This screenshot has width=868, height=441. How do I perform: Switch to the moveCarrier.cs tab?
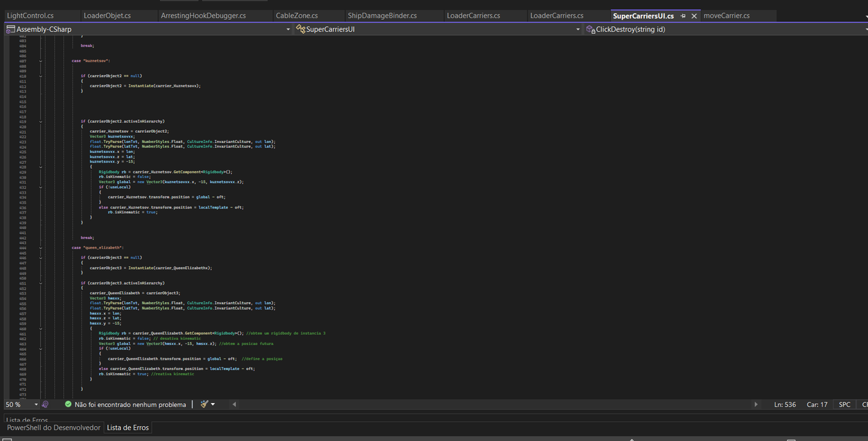[727, 16]
